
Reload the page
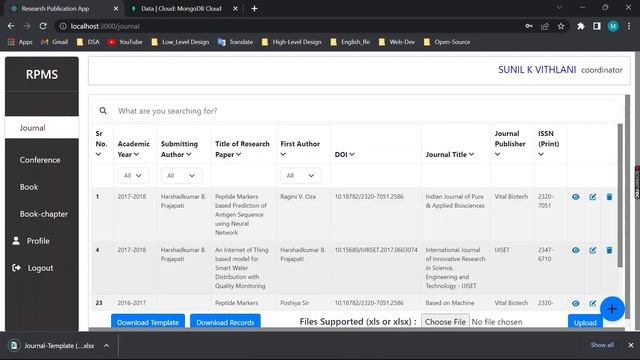pyautogui.click(x=43, y=26)
